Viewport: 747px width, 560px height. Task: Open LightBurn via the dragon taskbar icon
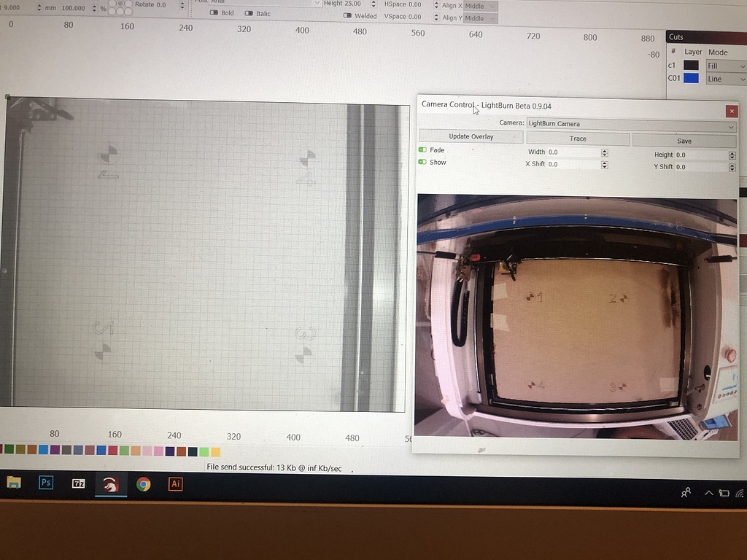[111, 483]
